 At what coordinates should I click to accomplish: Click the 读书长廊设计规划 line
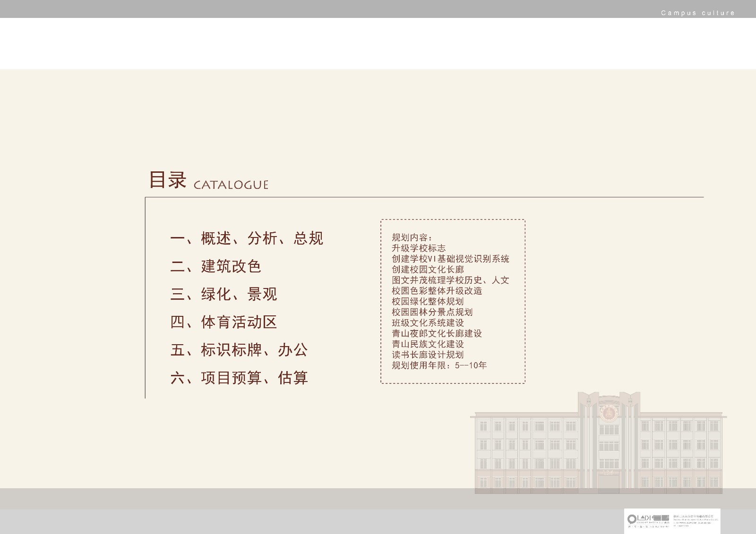[428, 355]
